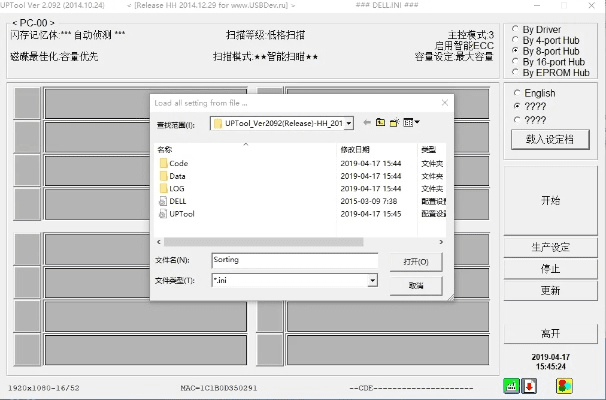Image resolution: width=606 pixels, height=400 pixels.
Task: Click the 停止 stop button
Action: tap(550, 269)
